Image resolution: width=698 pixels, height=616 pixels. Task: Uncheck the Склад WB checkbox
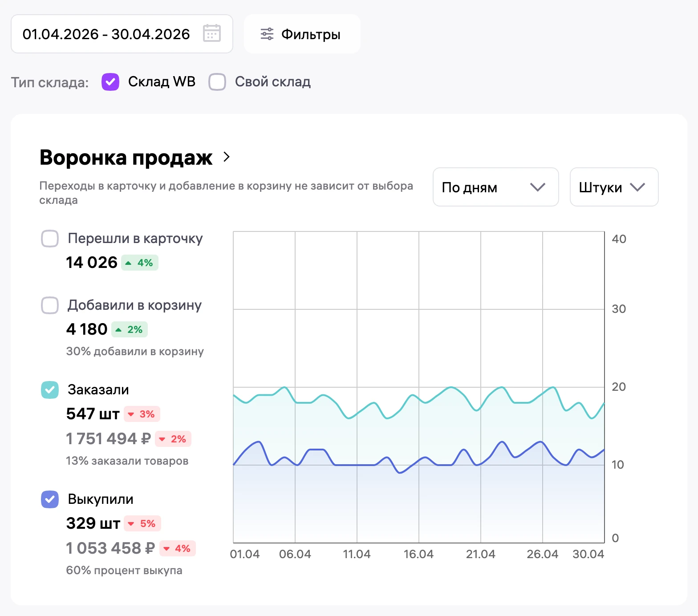click(x=110, y=82)
